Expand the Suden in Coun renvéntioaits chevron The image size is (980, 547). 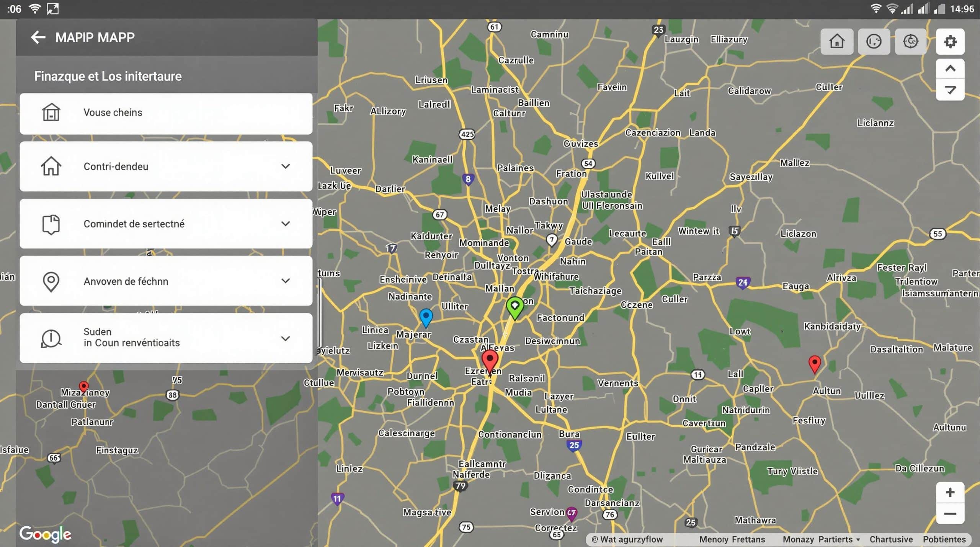click(x=286, y=338)
